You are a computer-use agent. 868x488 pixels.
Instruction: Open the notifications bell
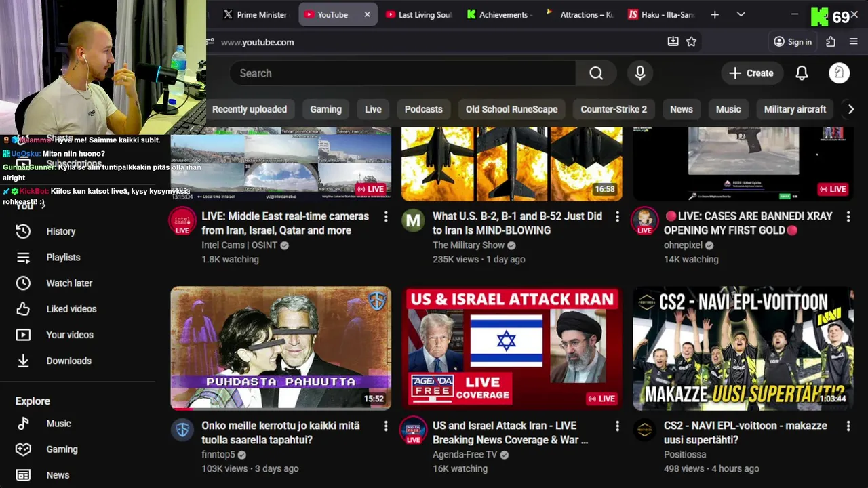click(802, 73)
